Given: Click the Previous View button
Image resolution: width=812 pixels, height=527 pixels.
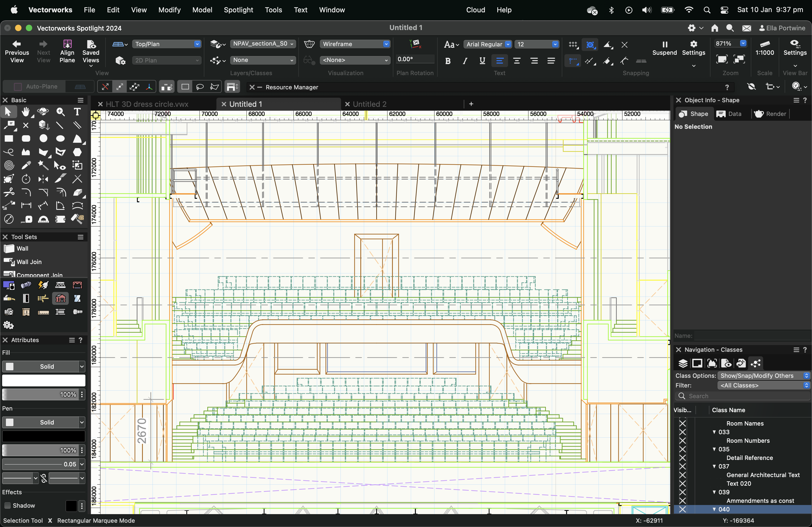Looking at the screenshot, I should pyautogui.click(x=17, y=52).
